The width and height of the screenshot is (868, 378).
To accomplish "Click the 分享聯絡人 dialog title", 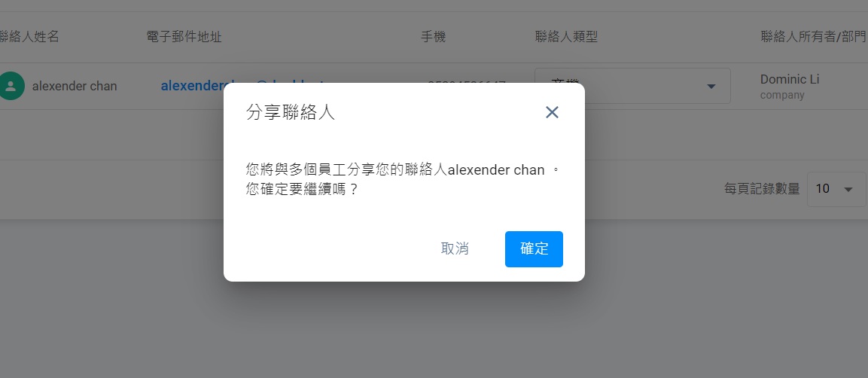I will (x=291, y=112).
